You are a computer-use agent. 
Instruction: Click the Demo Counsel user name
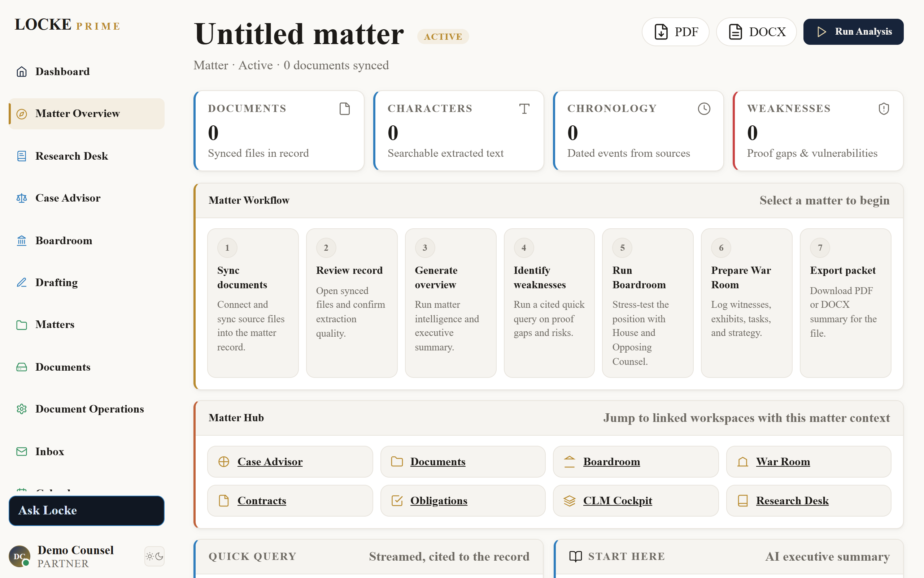(x=75, y=550)
